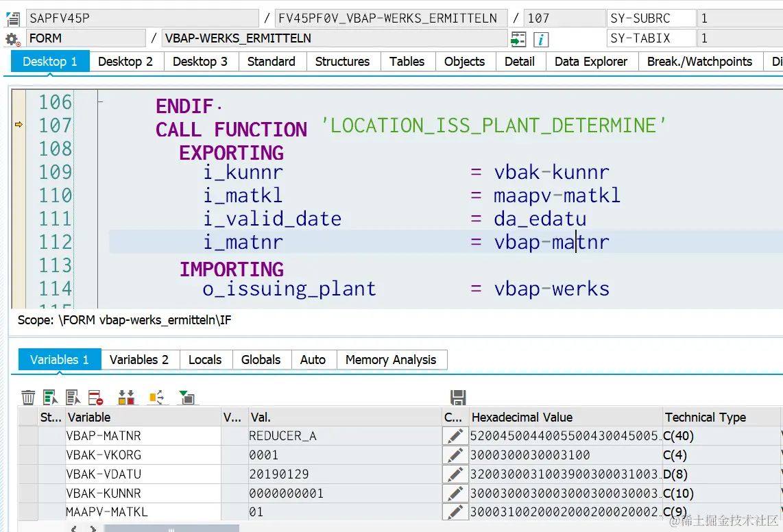Select the VBAK-KUNNR variable name cell
Viewport: 783px width, 532px height.
coord(143,494)
